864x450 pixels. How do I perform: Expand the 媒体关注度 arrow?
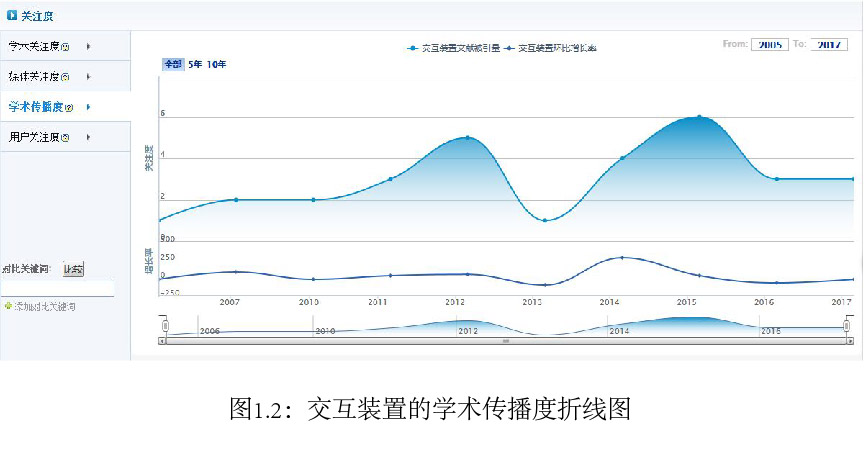point(88,76)
